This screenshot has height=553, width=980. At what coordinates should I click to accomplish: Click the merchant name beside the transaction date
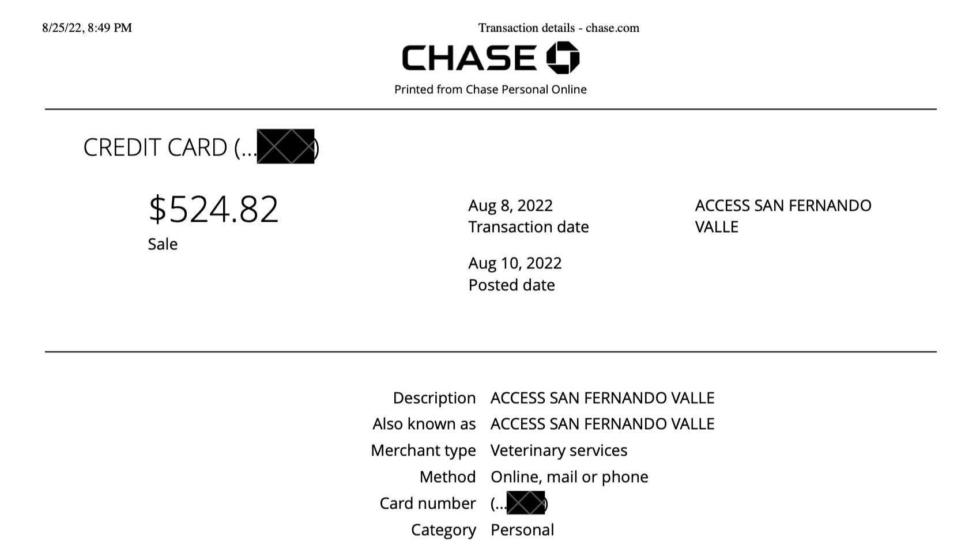coord(782,216)
